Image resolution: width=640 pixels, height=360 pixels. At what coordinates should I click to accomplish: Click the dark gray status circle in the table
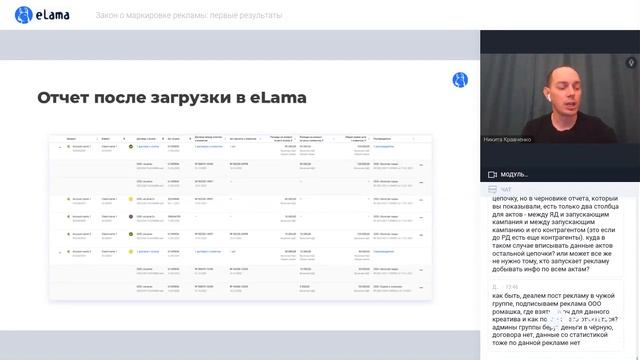point(131,216)
